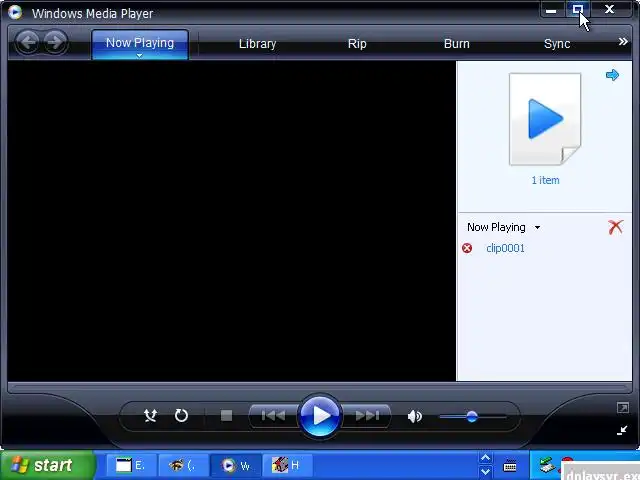Expand the Now Playing list dropdown
The width and height of the screenshot is (640, 480).
point(538,227)
